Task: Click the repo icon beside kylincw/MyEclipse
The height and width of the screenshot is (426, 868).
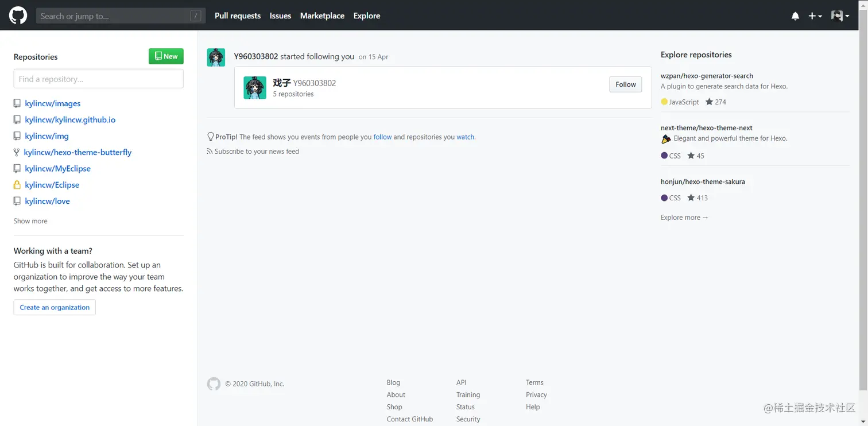Action: coord(17,169)
